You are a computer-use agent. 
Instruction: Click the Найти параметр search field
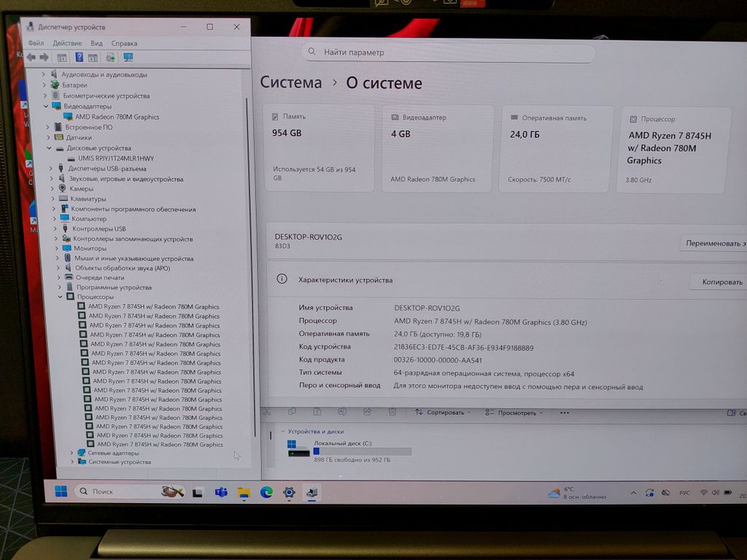tap(449, 52)
